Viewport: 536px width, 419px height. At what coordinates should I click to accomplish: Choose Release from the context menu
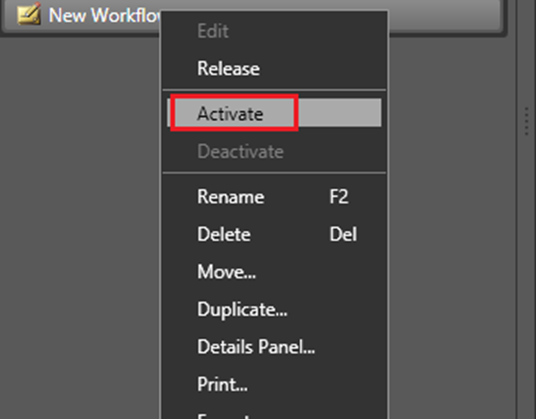click(228, 68)
